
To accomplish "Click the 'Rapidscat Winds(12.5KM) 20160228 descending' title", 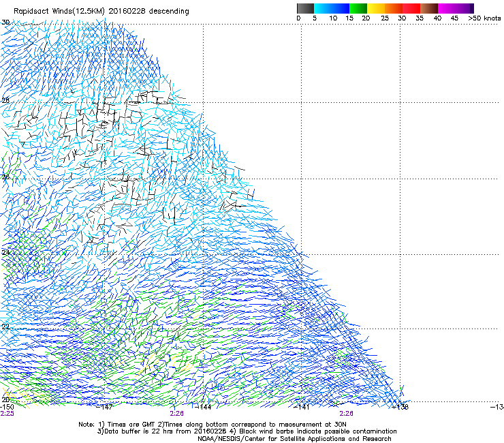I will pyautogui.click(x=101, y=12).
